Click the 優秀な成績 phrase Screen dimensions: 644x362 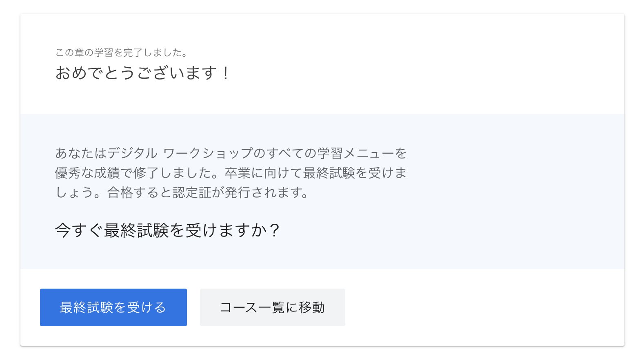coord(87,173)
